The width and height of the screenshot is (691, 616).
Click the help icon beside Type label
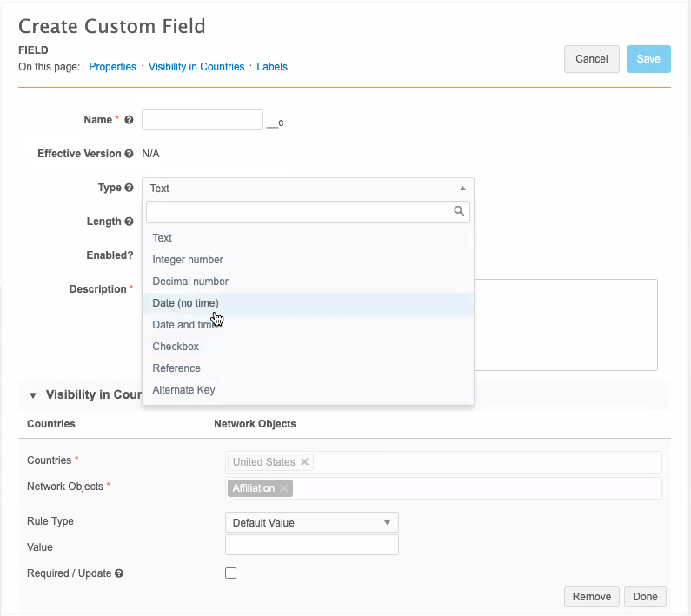130,188
